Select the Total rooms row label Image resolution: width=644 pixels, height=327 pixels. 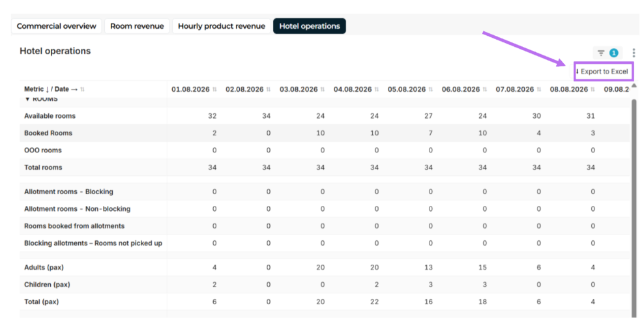point(43,167)
